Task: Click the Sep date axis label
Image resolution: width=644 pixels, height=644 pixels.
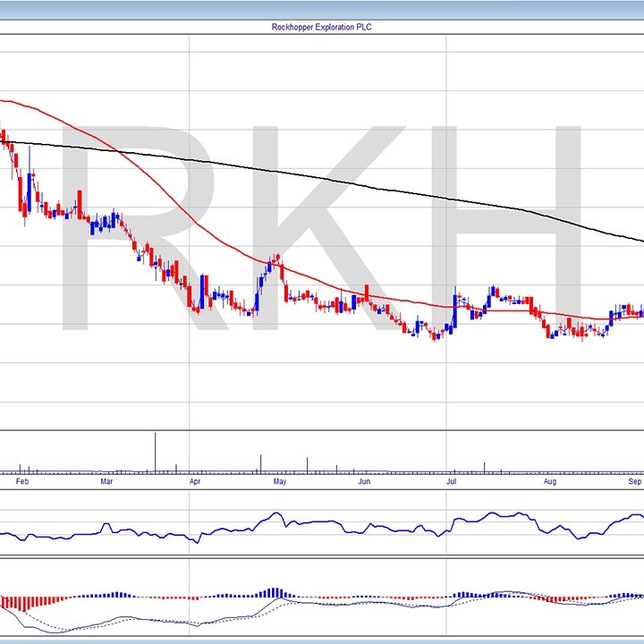Action: (634, 482)
